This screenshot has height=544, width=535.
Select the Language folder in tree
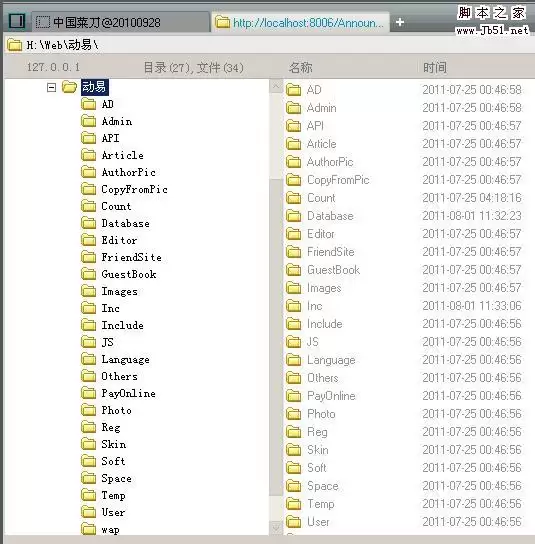coord(125,359)
